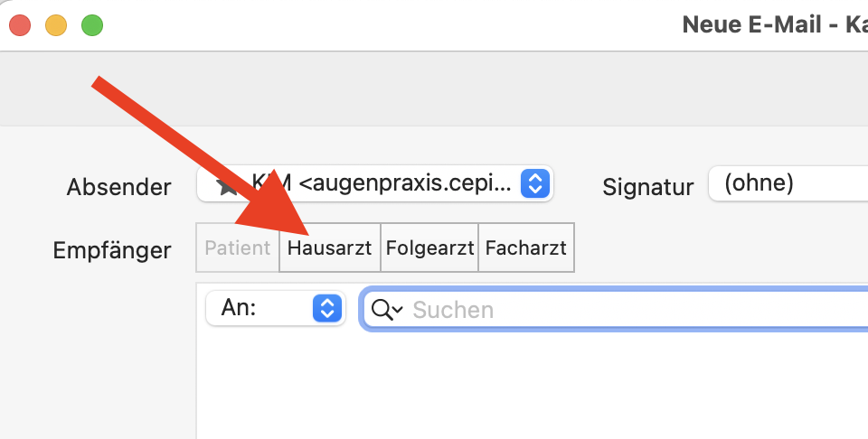Maximize the window with green button

[92, 25]
